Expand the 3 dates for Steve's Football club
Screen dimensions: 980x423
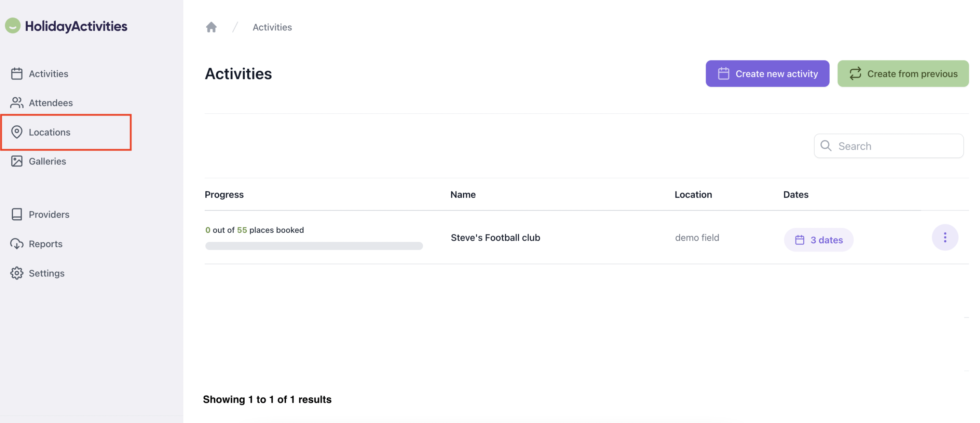[x=819, y=239]
